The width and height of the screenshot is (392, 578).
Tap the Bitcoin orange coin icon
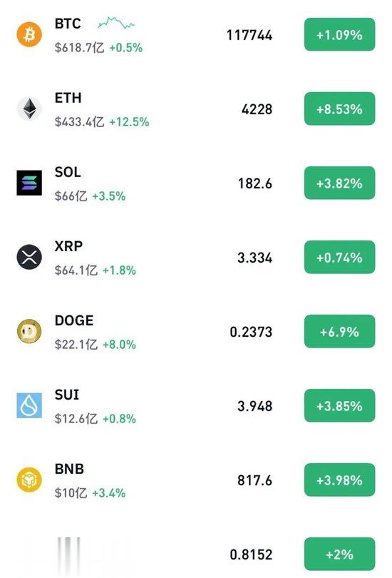pyautogui.click(x=29, y=35)
